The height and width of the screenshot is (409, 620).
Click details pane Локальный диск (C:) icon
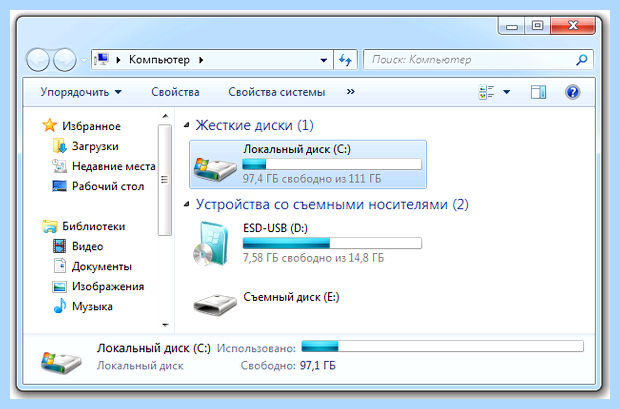(61, 362)
